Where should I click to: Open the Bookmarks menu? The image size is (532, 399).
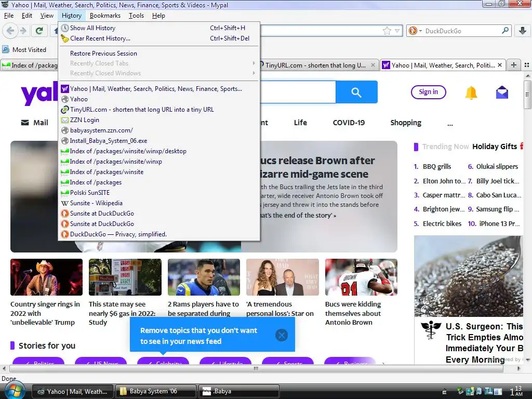(105, 16)
